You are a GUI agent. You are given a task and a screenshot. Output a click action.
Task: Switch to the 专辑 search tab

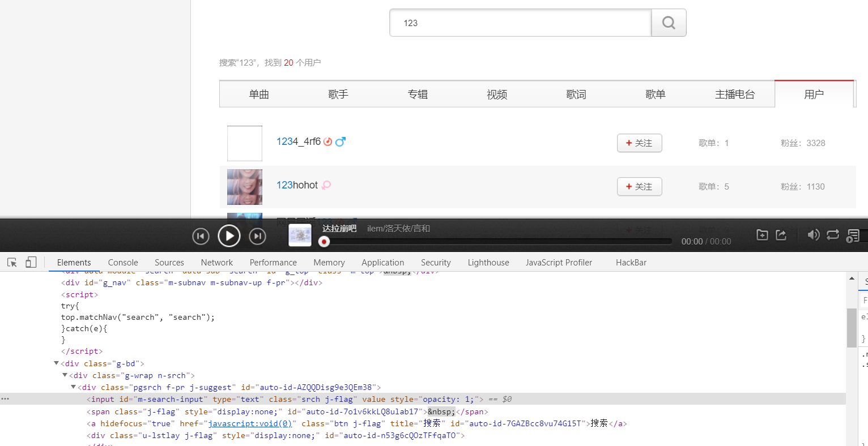coord(418,95)
